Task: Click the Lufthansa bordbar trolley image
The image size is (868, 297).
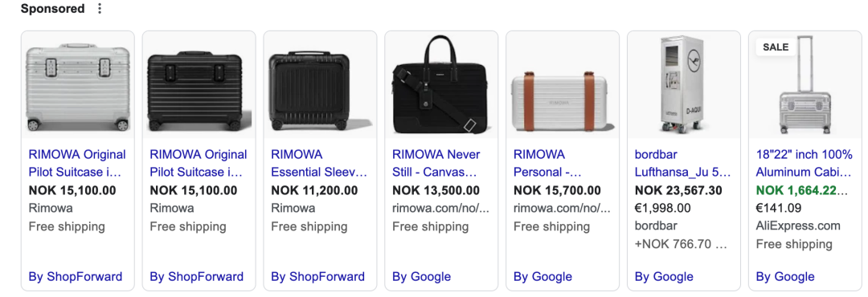Action: (684, 84)
